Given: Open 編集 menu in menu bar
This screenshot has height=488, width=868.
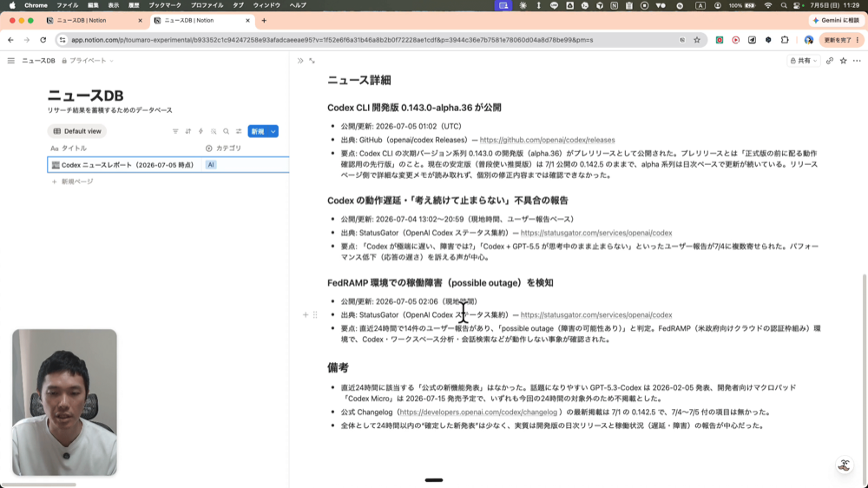Looking at the screenshot, I should (94, 5).
